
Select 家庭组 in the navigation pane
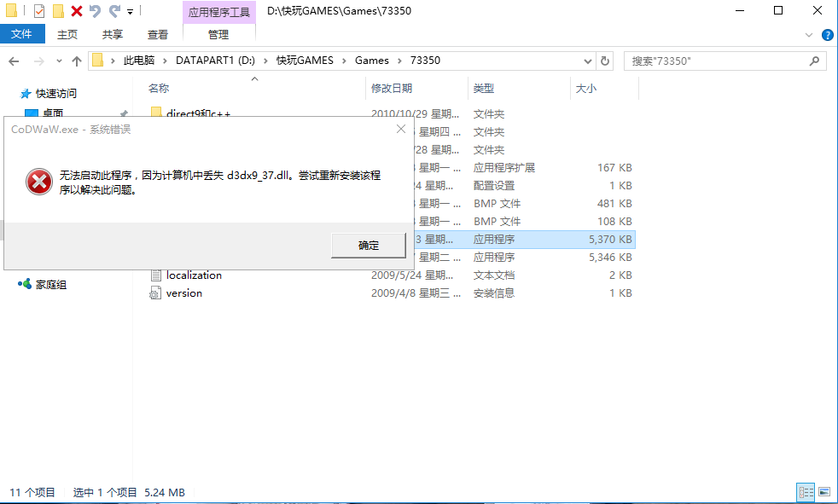click(x=50, y=285)
